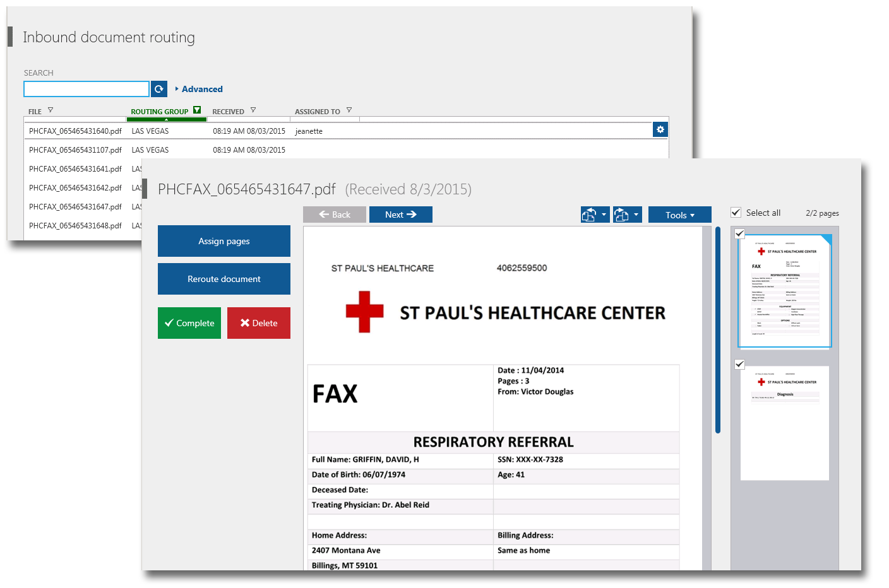This screenshot has width=889, height=588.
Task: Sort by the ROUTING GROUP column header
Action: coord(160,110)
